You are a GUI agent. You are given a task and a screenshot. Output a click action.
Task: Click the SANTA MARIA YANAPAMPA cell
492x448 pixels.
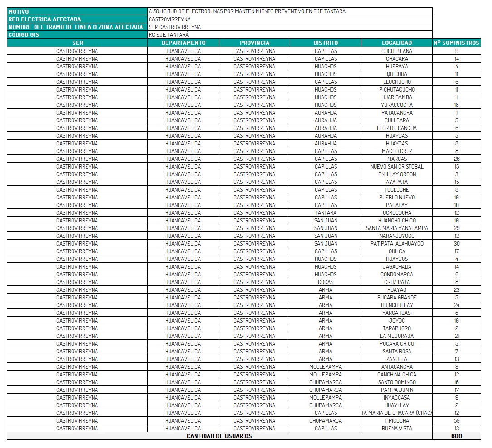(x=397, y=228)
